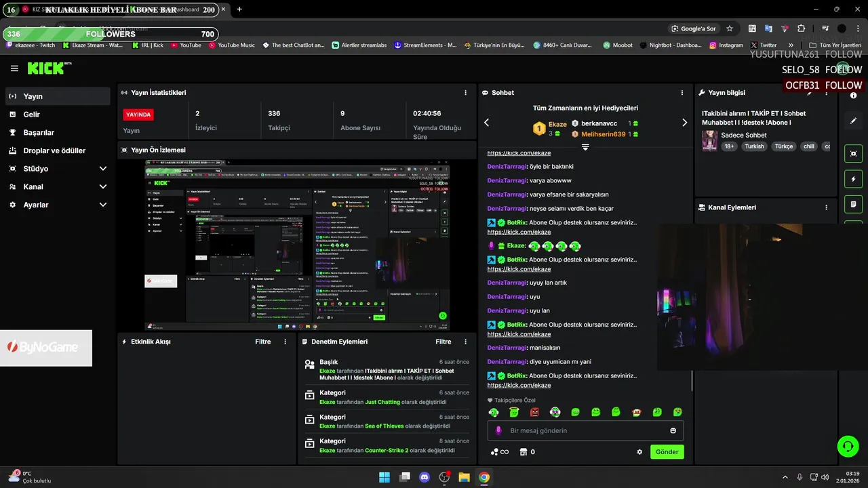
Task: Open Sohbet panel three-dot menu
Action: [682, 92]
